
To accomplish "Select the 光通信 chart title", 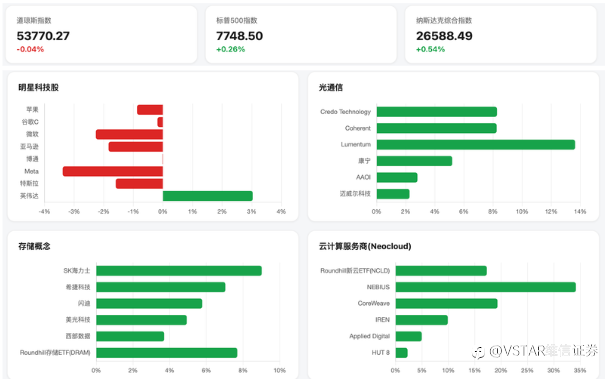I will (331, 88).
